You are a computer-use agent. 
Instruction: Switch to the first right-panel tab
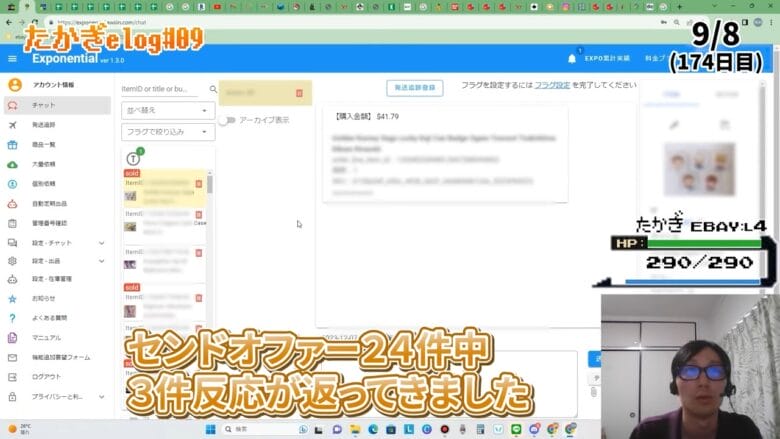click(x=672, y=94)
